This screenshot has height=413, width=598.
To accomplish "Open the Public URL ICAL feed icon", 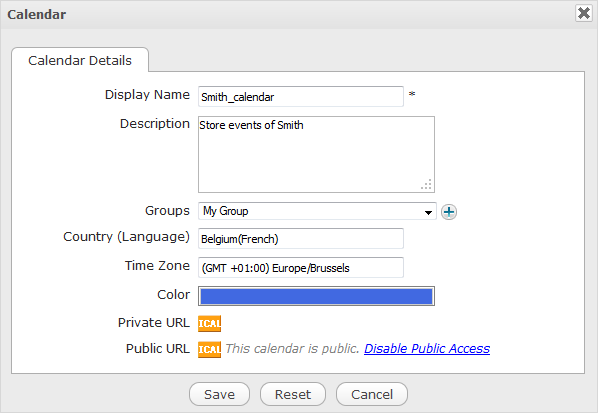I will pyautogui.click(x=209, y=349).
